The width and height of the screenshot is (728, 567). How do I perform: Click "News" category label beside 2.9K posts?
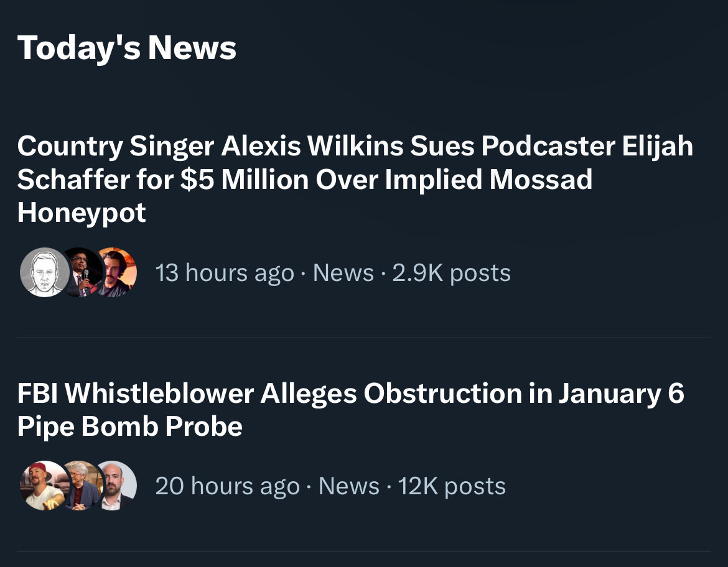[343, 273]
